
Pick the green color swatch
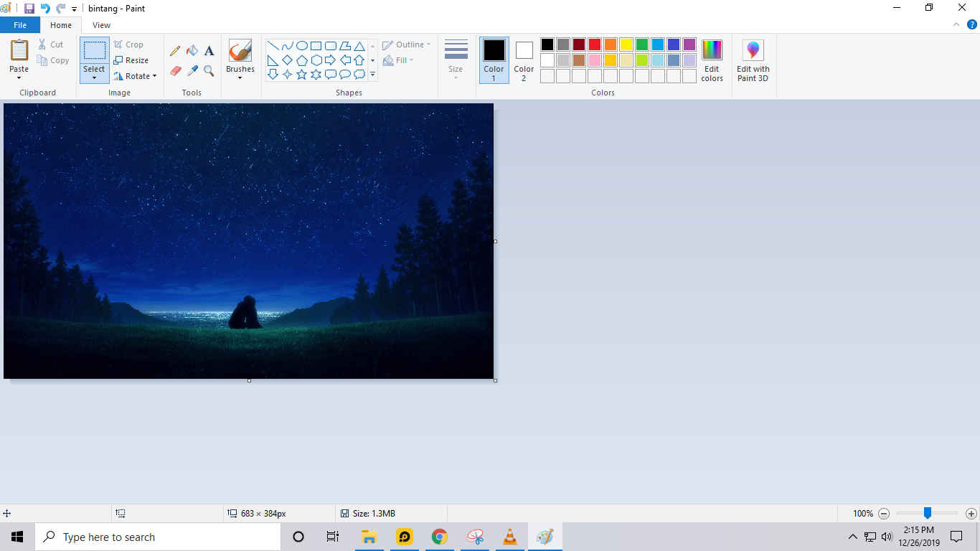[x=642, y=44]
